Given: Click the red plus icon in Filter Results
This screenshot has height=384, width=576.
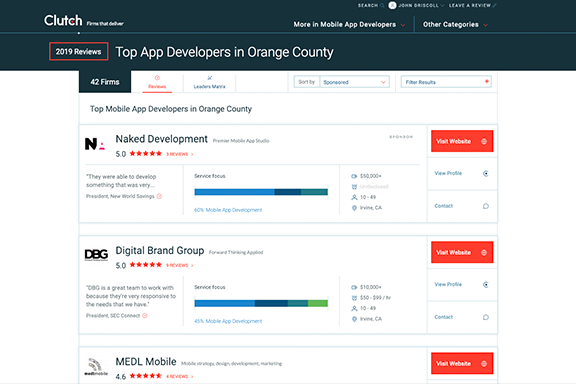Looking at the screenshot, I should coord(486,82).
